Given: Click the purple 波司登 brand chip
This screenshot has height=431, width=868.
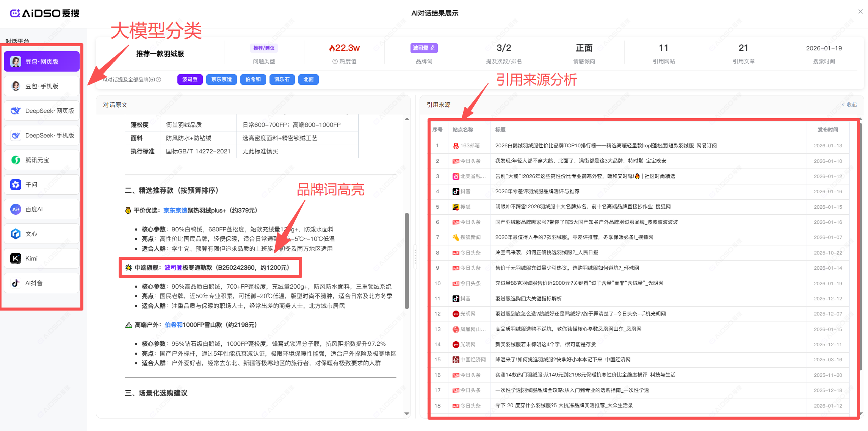Looking at the screenshot, I should pyautogui.click(x=190, y=80).
